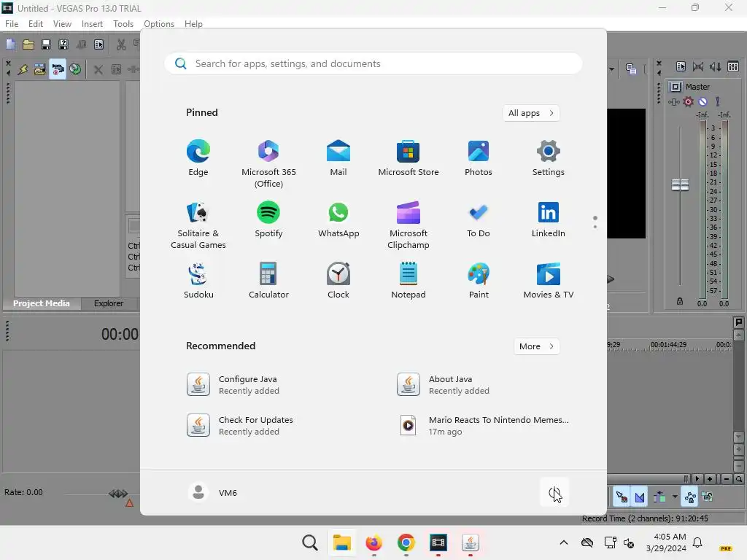Click New project icon in VEGAS toolbar
Viewport: 747px width, 560px height.
click(x=10, y=44)
